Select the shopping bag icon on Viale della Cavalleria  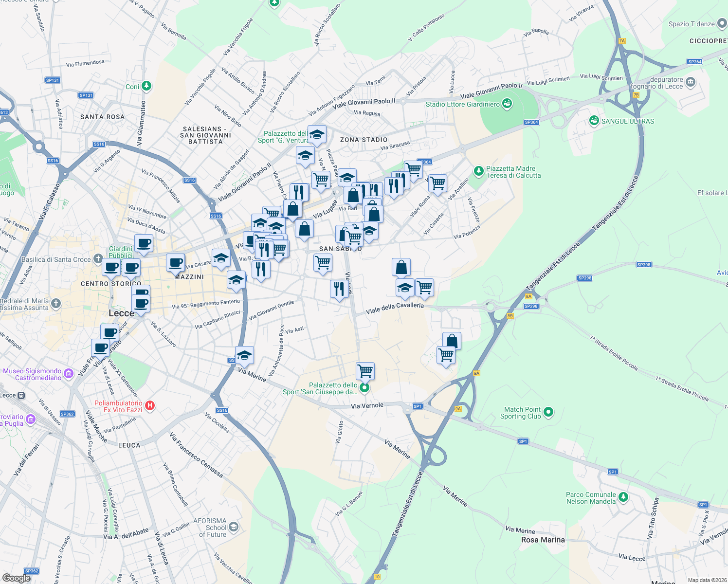[401, 267]
